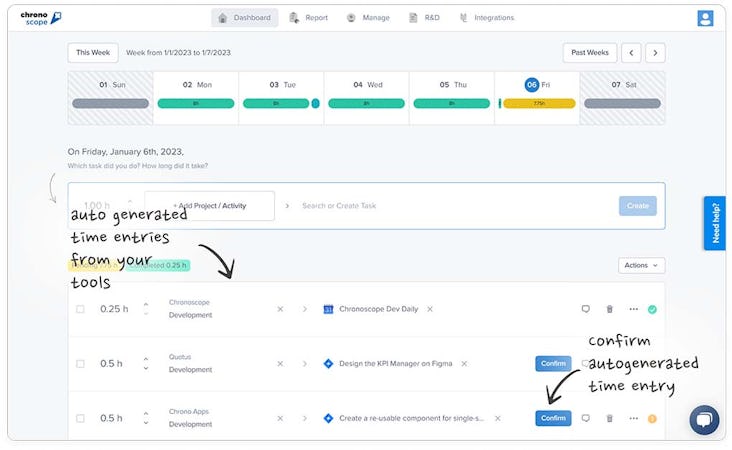Click Add Project / Activity field

[210, 206]
